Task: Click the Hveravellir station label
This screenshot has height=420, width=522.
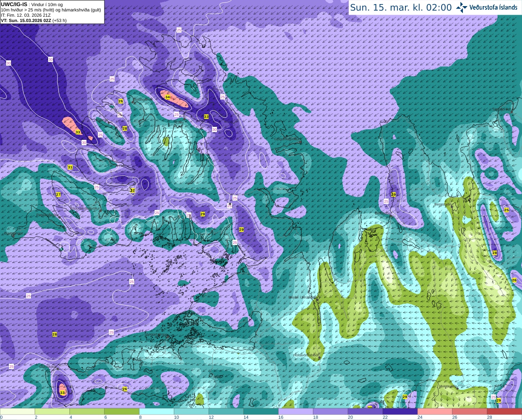Action: click(448, 386)
